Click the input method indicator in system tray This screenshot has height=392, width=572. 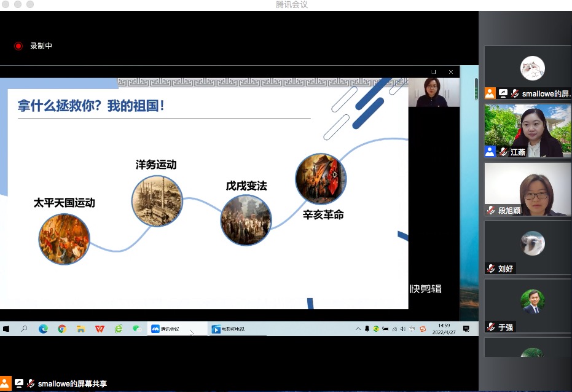click(x=411, y=329)
